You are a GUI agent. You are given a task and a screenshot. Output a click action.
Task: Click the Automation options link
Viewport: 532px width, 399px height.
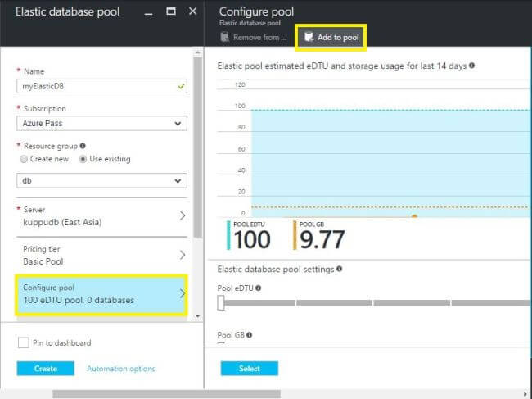[121, 369]
